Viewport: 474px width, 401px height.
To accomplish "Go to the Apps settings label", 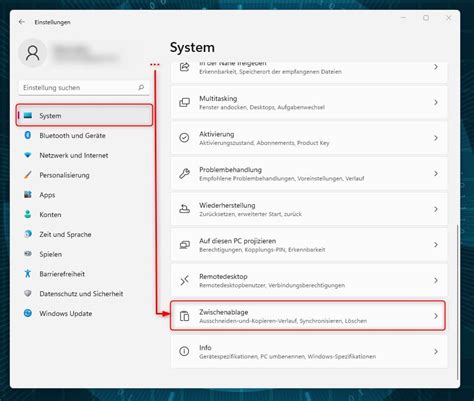I will click(47, 195).
